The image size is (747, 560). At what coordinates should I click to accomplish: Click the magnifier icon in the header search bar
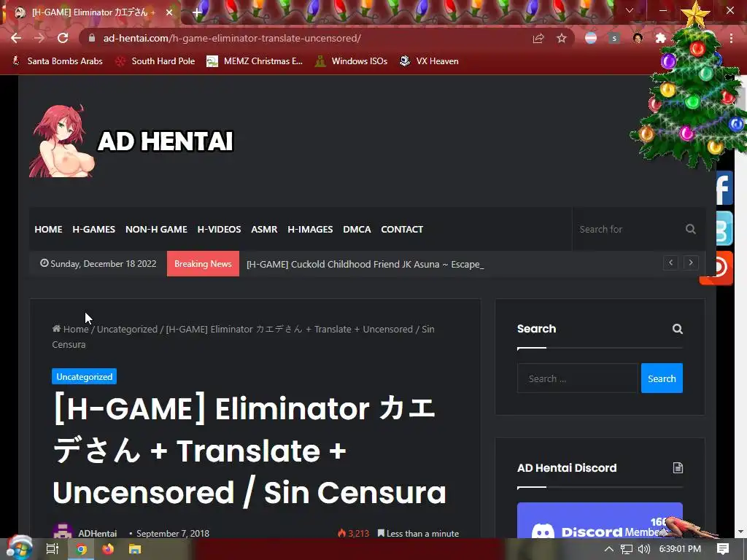coord(691,229)
